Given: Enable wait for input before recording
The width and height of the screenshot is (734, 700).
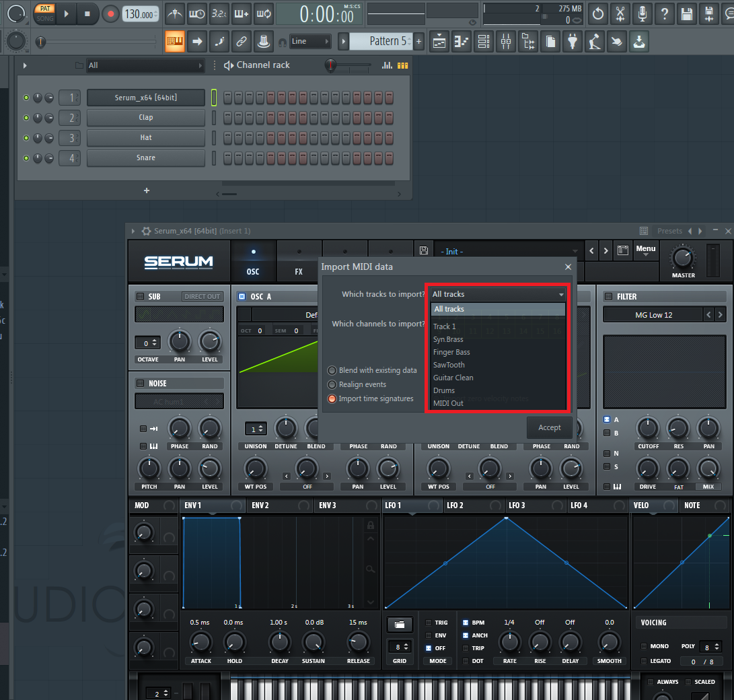Looking at the screenshot, I should pos(196,14).
